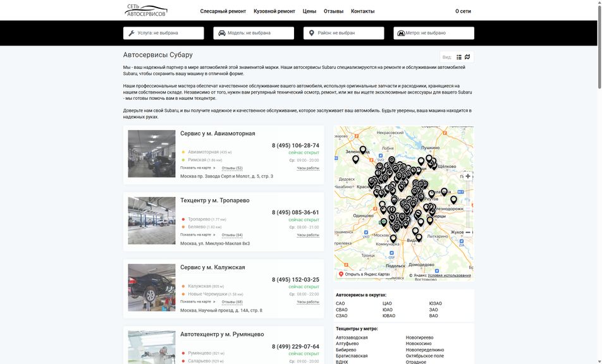Open the Тропарево tech center photo
This screenshot has height=364, width=602.
(152, 221)
